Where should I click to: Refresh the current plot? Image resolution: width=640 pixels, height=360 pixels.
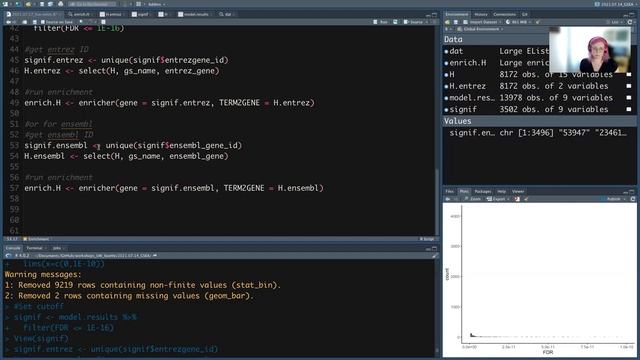(x=633, y=199)
